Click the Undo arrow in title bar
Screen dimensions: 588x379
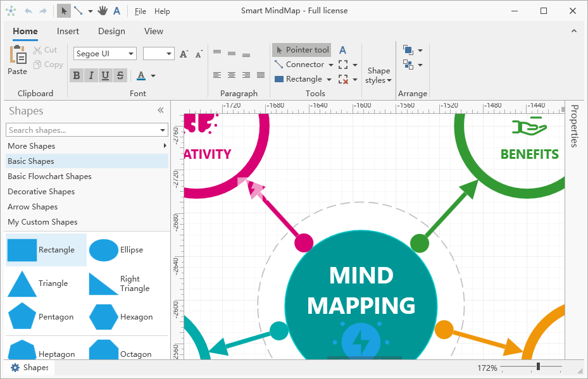coord(28,11)
